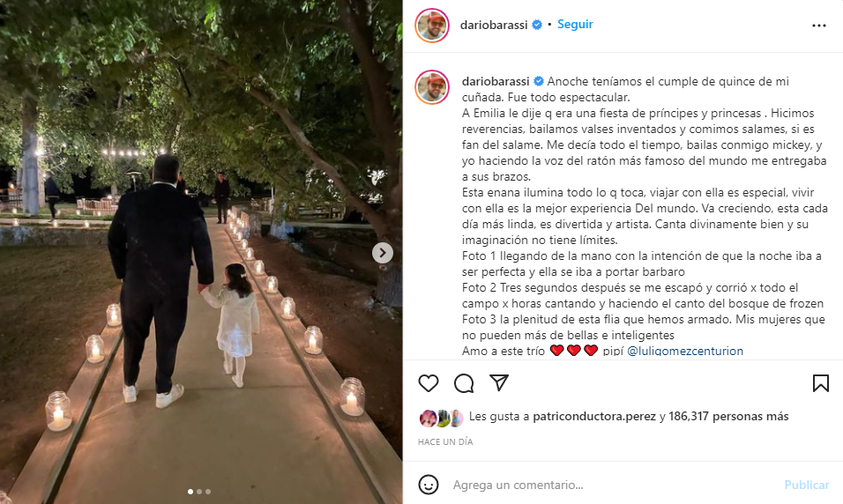
Task: Open @luligomezcenturion mention link
Action: click(x=685, y=351)
